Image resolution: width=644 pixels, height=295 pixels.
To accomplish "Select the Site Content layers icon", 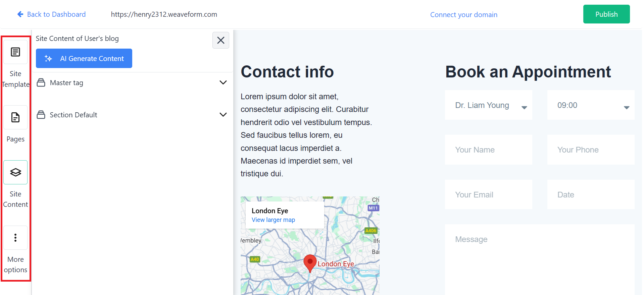I will [15, 172].
